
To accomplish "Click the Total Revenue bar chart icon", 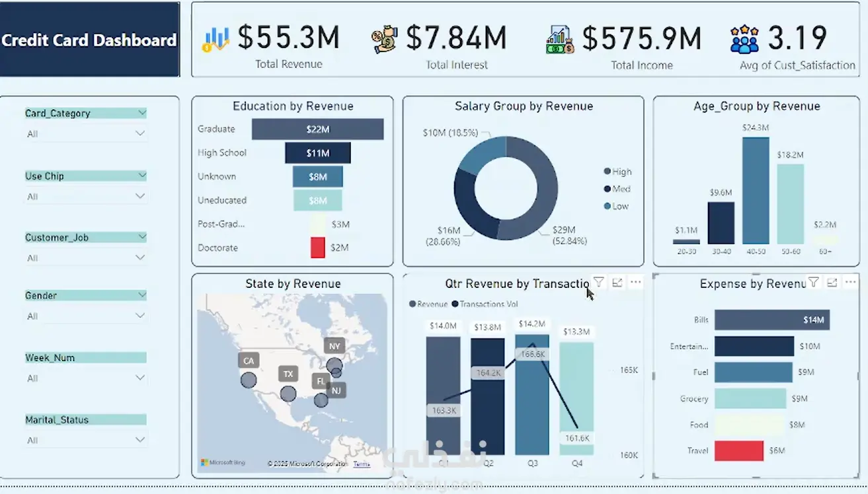I will pyautogui.click(x=216, y=40).
